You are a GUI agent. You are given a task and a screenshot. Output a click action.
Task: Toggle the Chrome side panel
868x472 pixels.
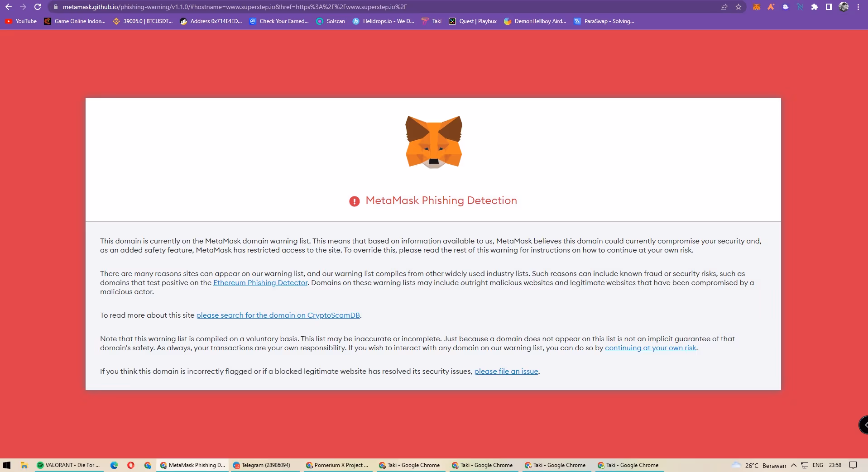[x=829, y=7]
